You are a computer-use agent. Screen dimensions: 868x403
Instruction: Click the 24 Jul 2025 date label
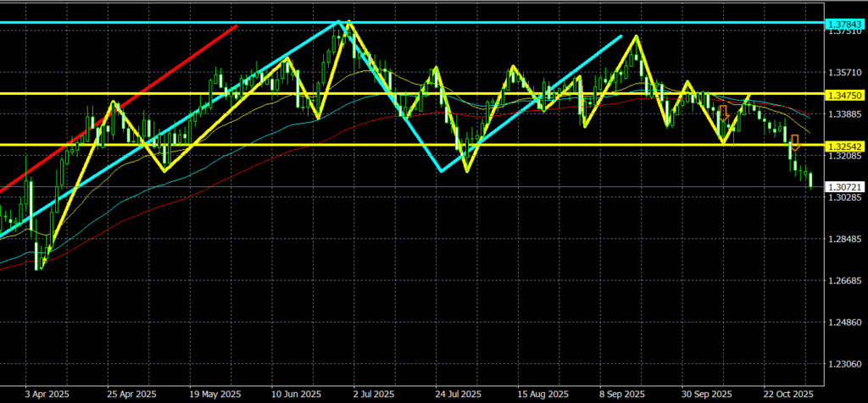pyautogui.click(x=457, y=394)
